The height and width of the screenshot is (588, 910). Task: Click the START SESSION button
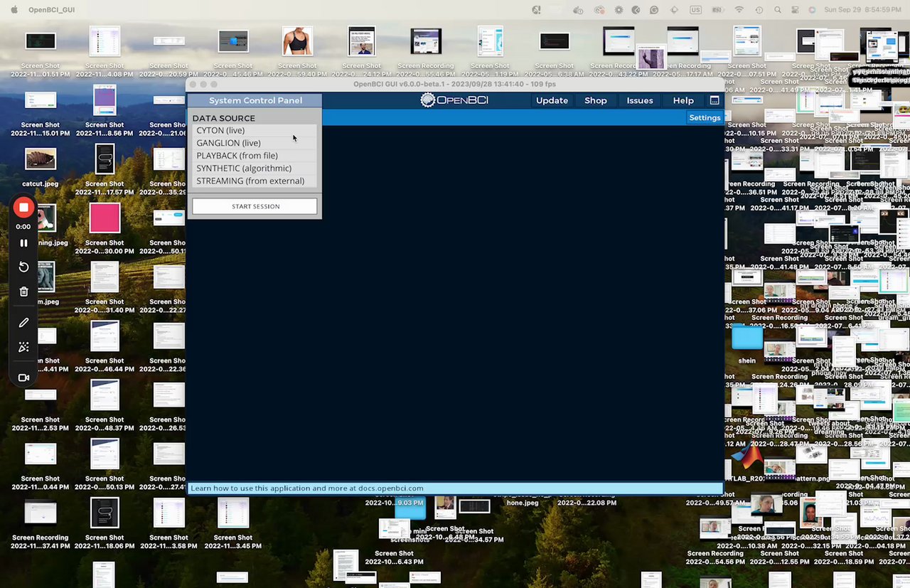click(255, 206)
